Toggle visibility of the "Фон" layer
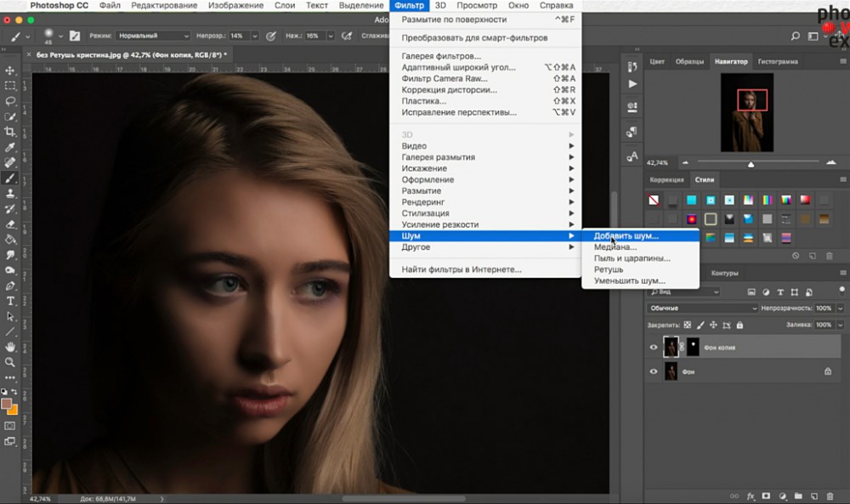This screenshot has height=504, width=850. pyautogui.click(x=654, y=371)
